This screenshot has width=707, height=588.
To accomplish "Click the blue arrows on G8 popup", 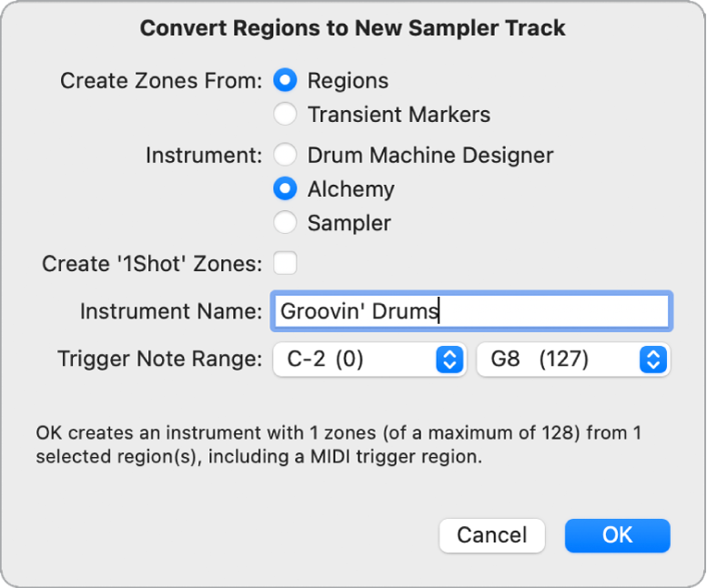I will [x=652, y=360].
